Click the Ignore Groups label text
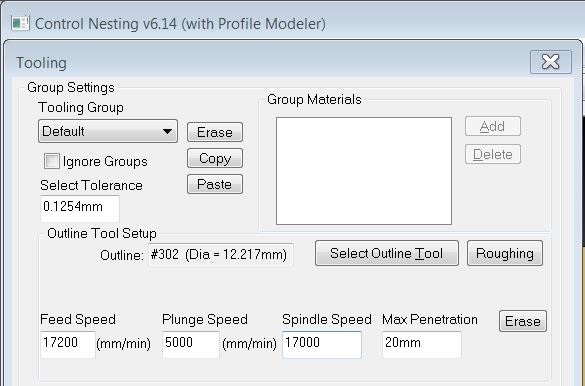 (x=105, y=161)
